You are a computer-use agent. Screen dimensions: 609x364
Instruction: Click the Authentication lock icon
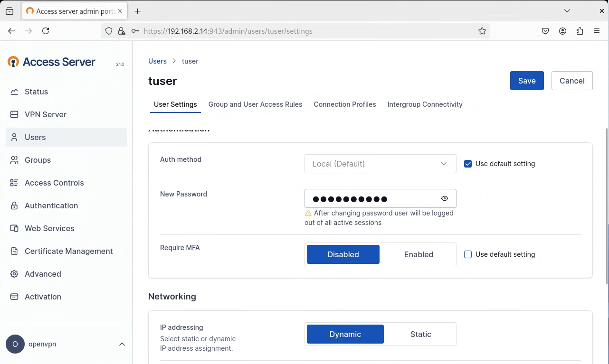click(x=14, y=205)
